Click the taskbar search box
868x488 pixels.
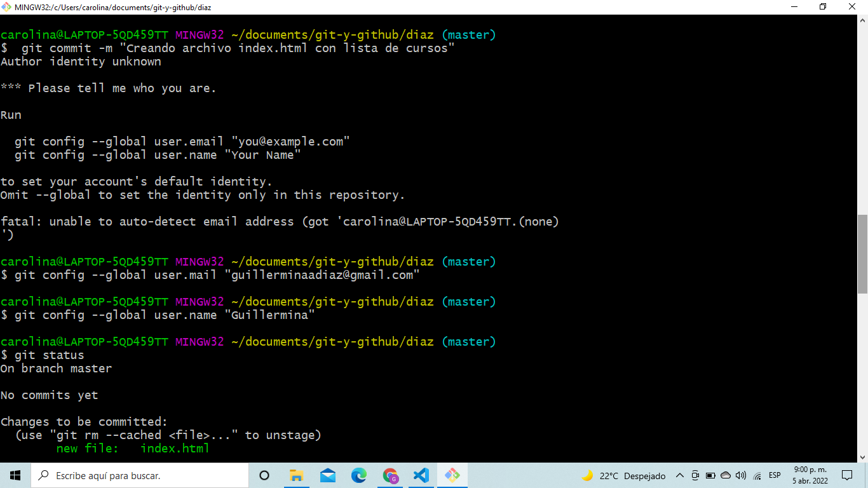pyautogui.click(x=140, y=475)
